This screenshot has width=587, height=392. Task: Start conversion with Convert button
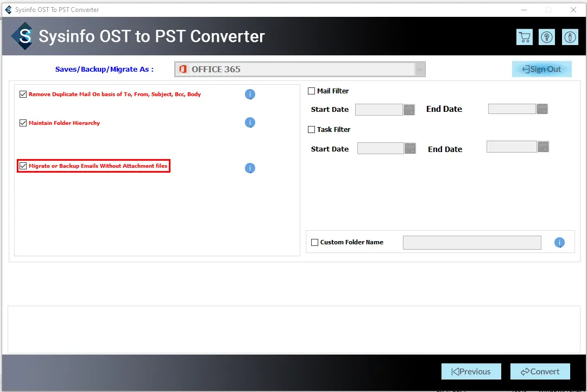(x=540, y=371)
